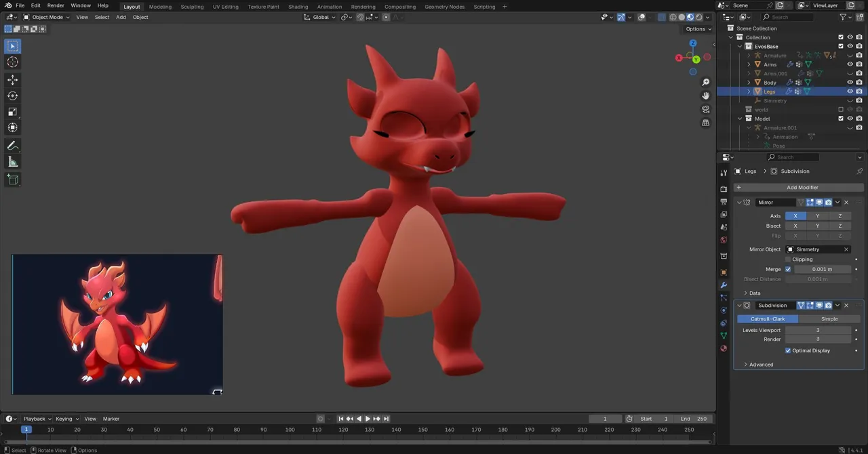
Task: Disable rendering of the Legs object
Action: pos(859,91)
